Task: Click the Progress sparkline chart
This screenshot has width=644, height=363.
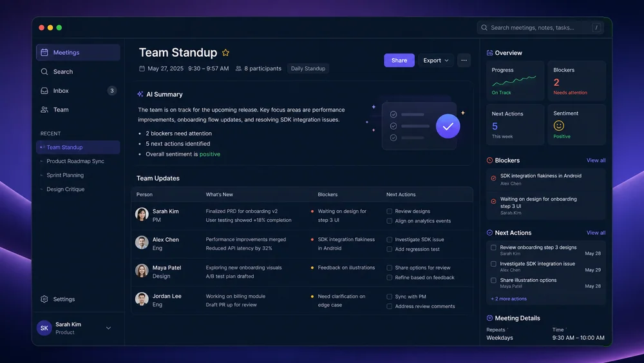Action: (x=514, y=81)
